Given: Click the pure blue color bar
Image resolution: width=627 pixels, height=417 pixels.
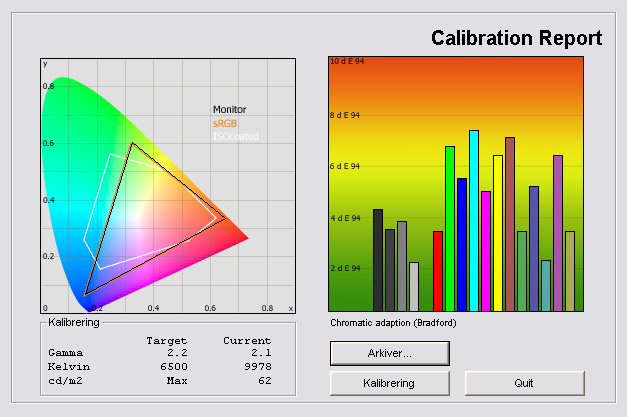Looking at the screenshot, I should pos(462,245).
